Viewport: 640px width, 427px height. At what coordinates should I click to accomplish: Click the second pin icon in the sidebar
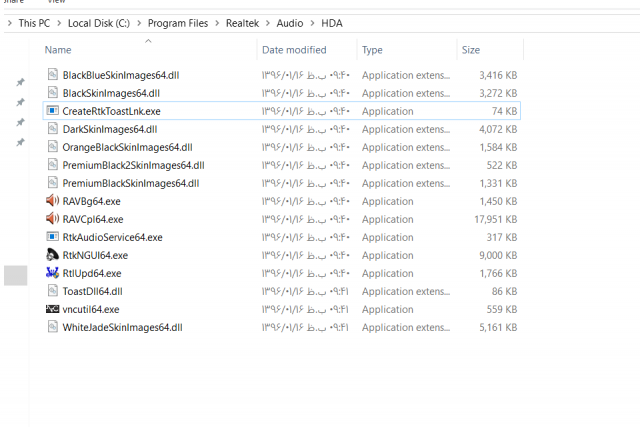pos(20,102)
